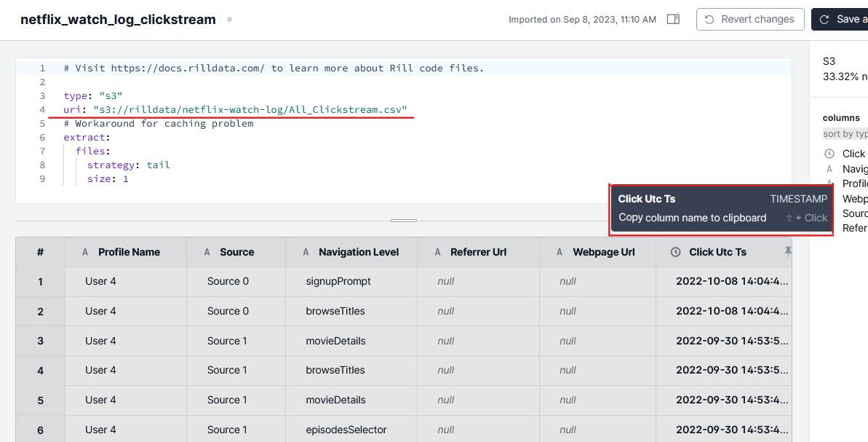
Task: Click the Profile Name column header
Action: (126, 252)
